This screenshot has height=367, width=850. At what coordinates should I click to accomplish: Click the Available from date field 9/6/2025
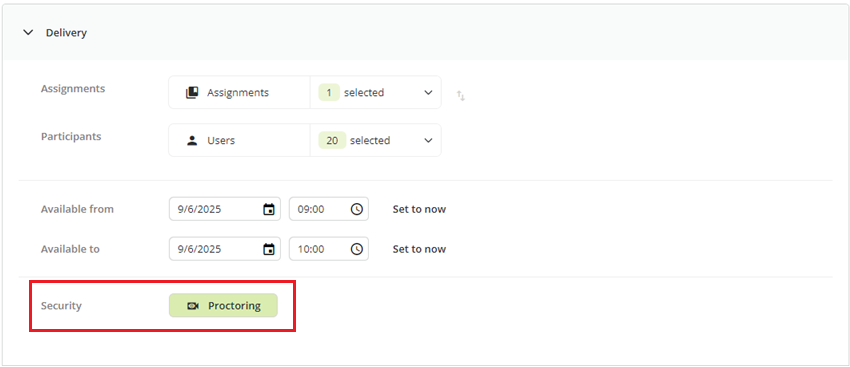click(x=225, y=209)
